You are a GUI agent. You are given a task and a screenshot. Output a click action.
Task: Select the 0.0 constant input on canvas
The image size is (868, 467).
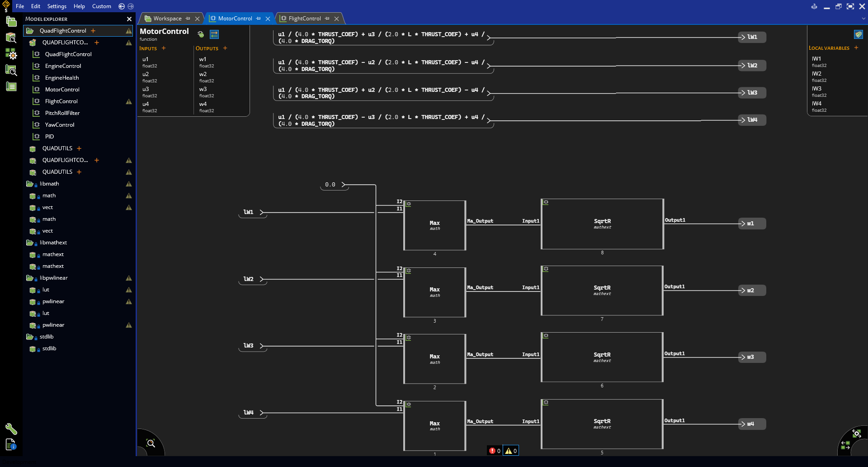click(x=335, y=185)
